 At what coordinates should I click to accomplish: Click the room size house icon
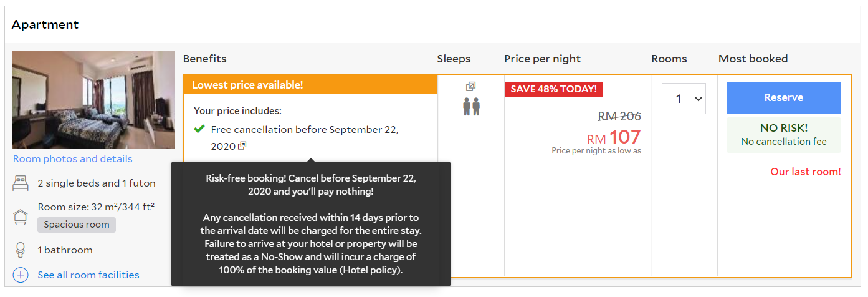21,217
